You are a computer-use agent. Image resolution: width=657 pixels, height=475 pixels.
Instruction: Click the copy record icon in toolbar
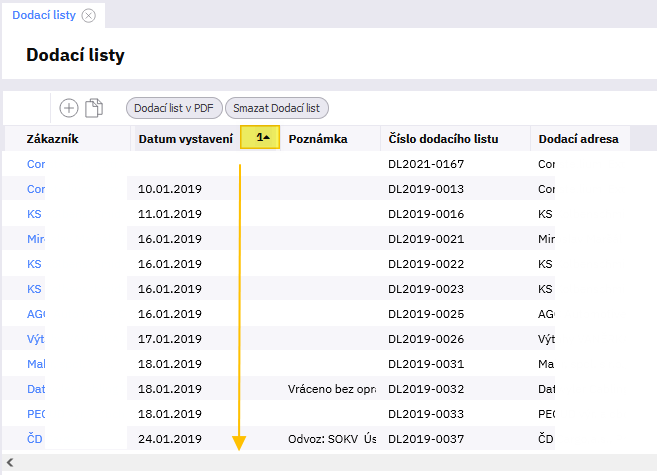click(95, 108)
